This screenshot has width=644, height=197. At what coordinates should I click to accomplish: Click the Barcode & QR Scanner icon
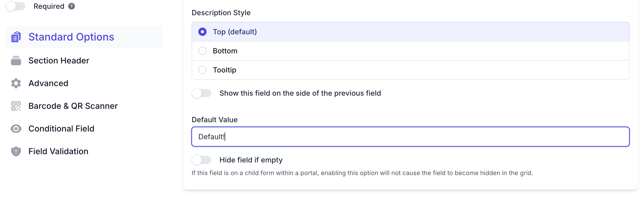16,106
